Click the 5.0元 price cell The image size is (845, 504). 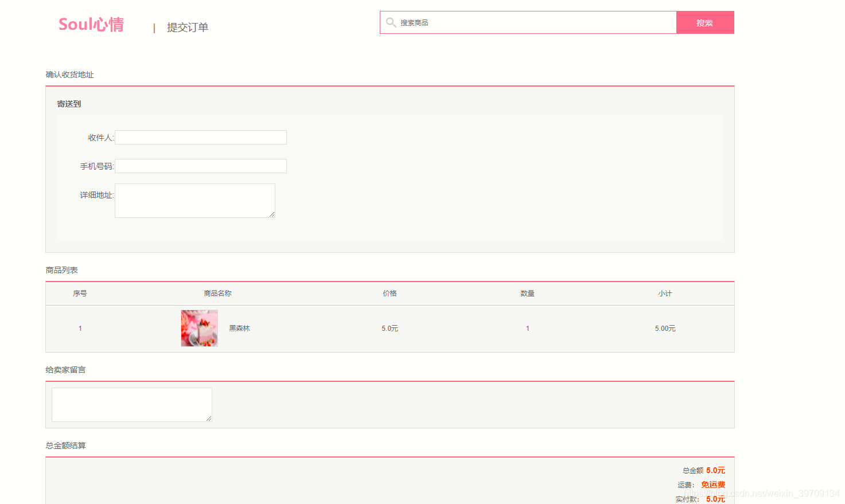click(x=390, y=329)
